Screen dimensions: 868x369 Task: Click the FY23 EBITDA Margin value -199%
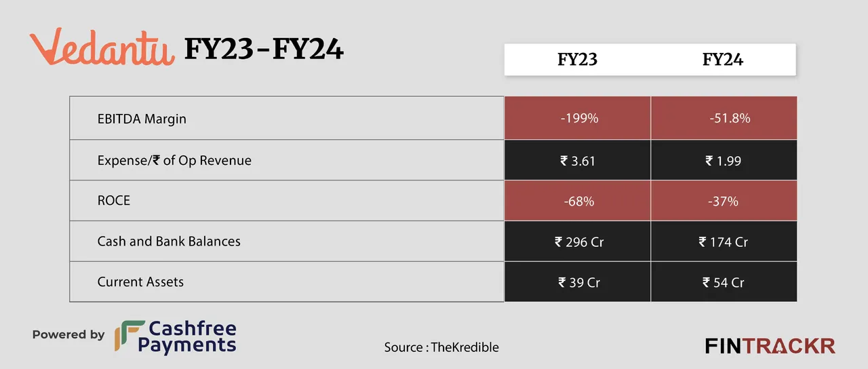pyautogui.click(x=578, y=119)
